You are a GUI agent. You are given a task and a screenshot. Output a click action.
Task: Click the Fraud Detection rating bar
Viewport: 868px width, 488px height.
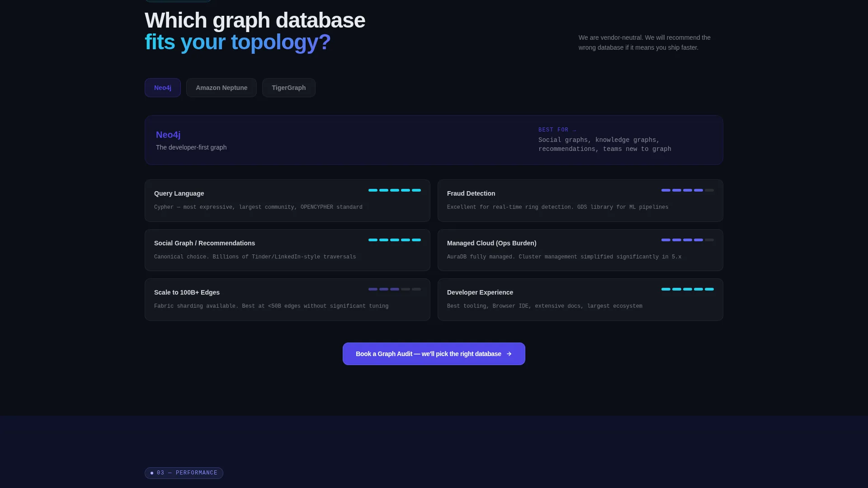(x=688, y=190)
